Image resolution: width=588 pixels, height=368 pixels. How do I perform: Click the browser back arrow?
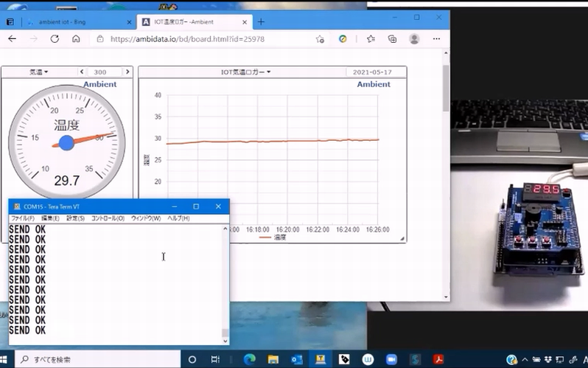pyautogui.click(x=12, y=39)
